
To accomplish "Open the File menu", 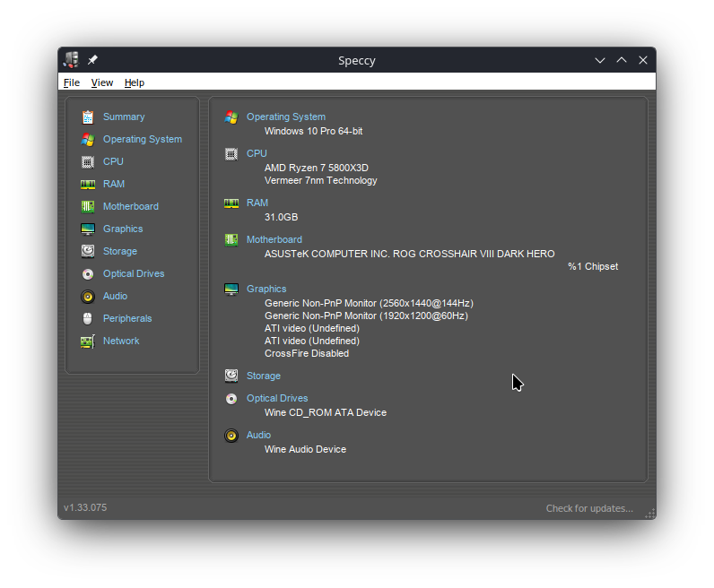I will pyautogui.click(x=72, y=82).
